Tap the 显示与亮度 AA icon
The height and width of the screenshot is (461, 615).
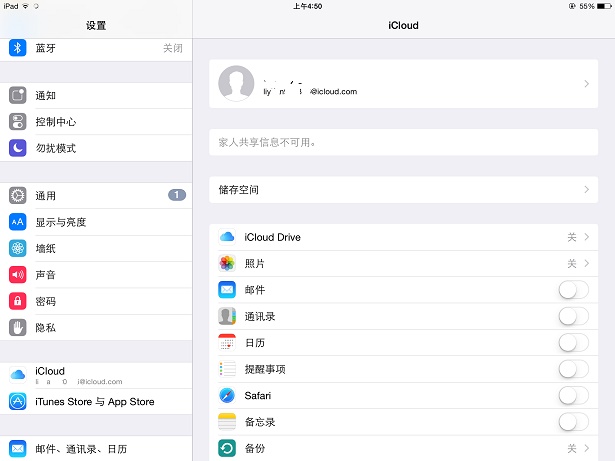pyautogui.click(x=18, y=222)
